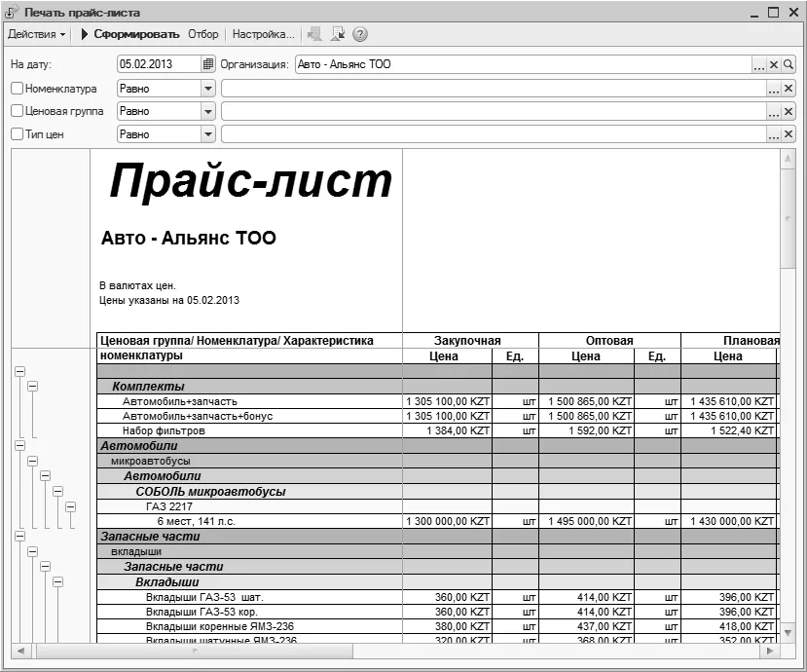
Task: Clear the Тип цен value field
Action: 788,135
